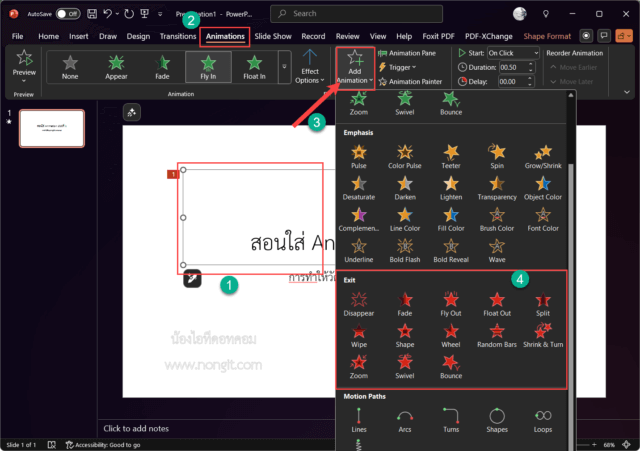Select the Shape exit animation

[404, 336]
